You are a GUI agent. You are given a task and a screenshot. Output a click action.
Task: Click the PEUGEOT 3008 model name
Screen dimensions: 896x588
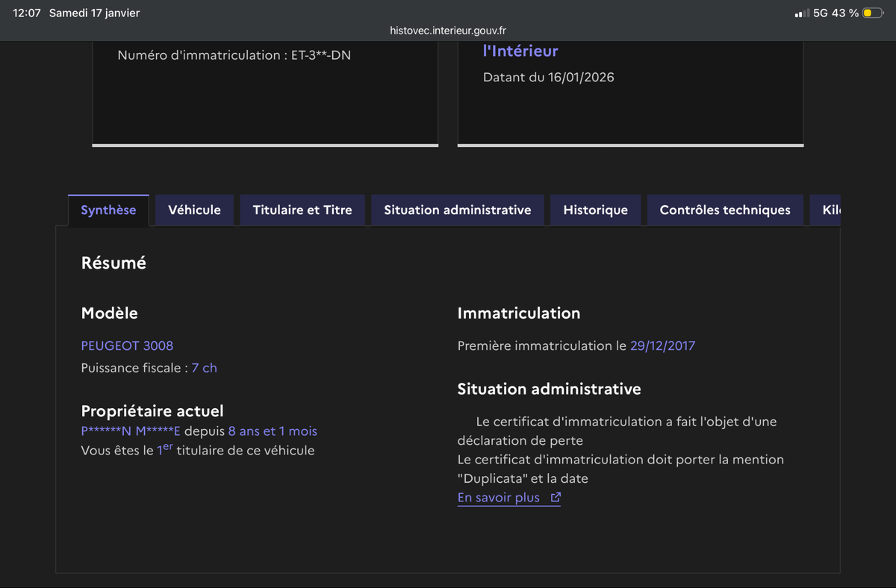(x=127, y=345)
